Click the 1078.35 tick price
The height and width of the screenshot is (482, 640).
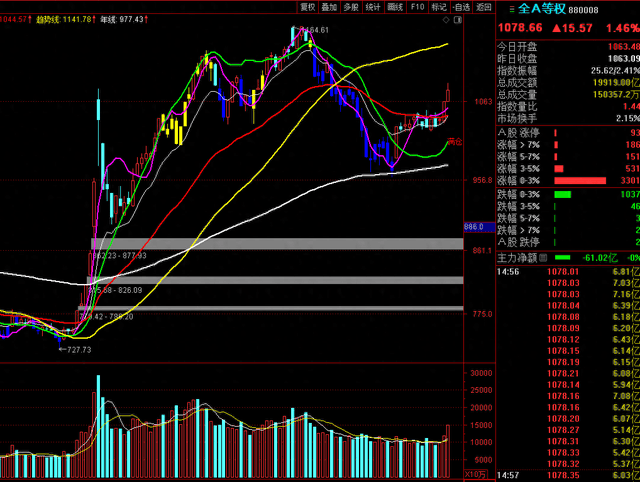tap(563, 475)
